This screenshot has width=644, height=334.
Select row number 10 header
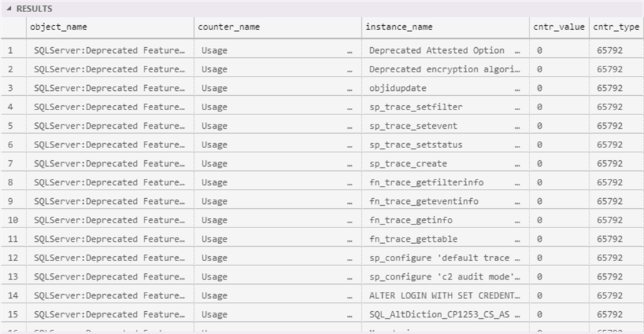[x=14, y=220]
